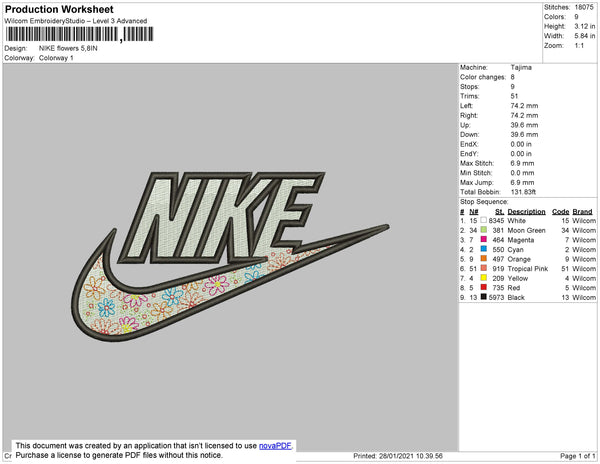Click the barcode under the worksheet title
The image size is (600, 464).
[80, 34]
